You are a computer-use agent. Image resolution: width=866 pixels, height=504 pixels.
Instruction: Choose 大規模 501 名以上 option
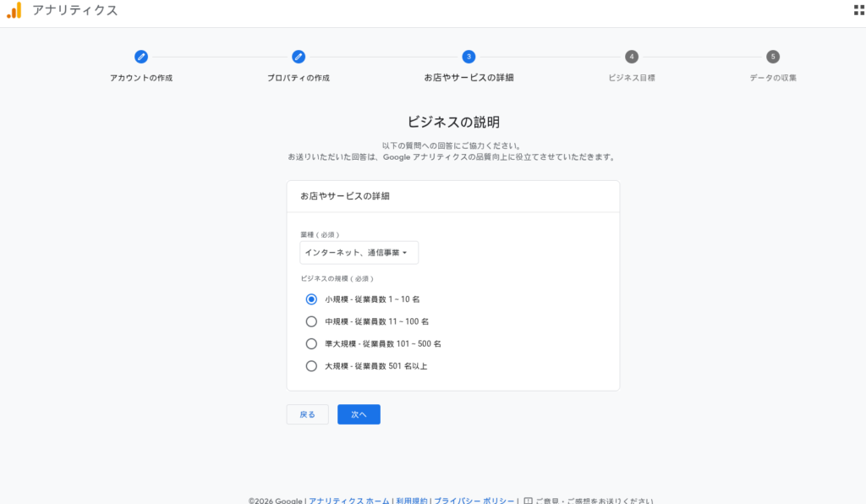[x=311, y=366]
